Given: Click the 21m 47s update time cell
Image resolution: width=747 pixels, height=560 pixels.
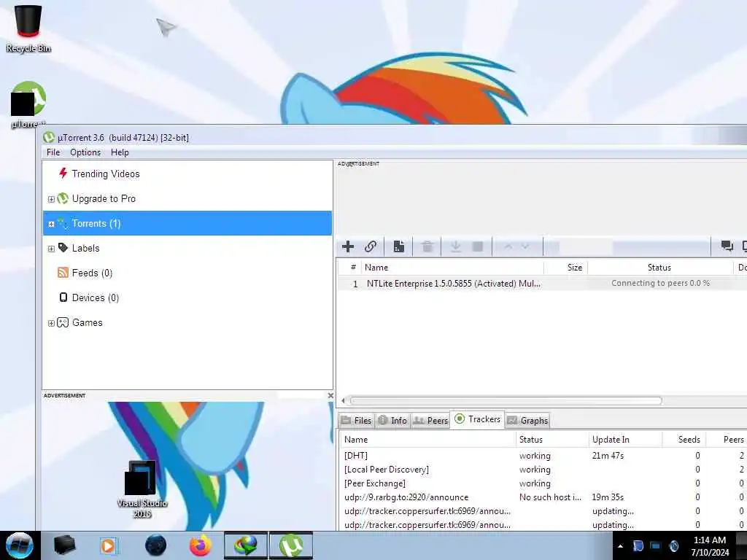Looking at the screenshot, I should pyautogui.click(x=608, y=456).
